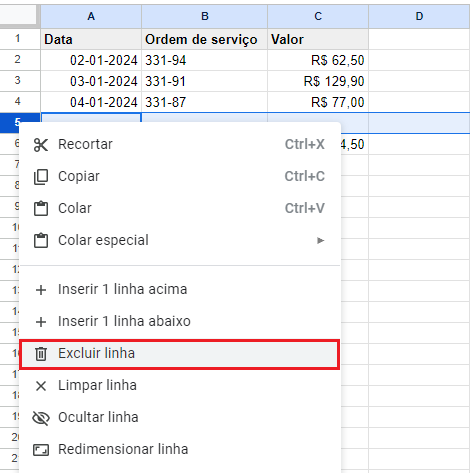
Task: Click the crossed-eye icon for Ocultar linha
Action: (x=41, y=418)
